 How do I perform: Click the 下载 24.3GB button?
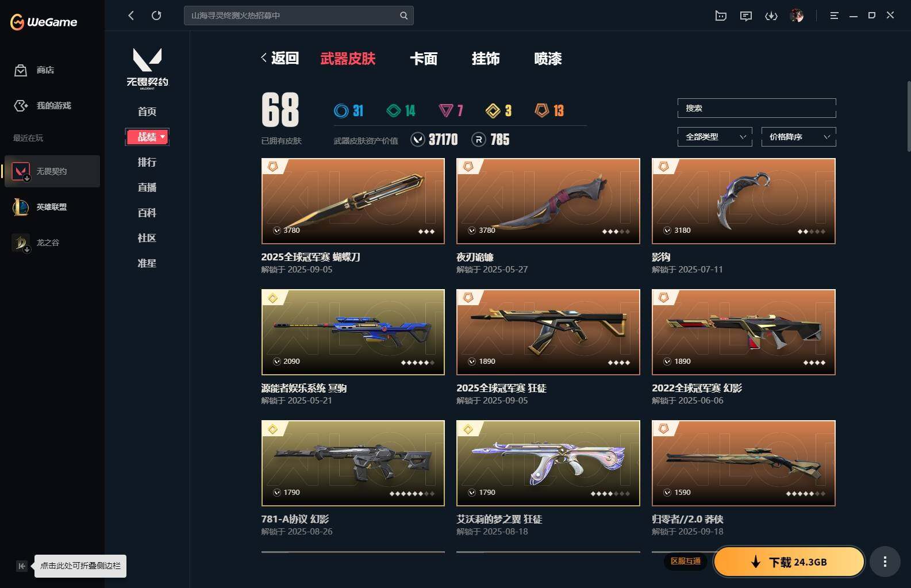pyautogui.click(x=789, y=562)
